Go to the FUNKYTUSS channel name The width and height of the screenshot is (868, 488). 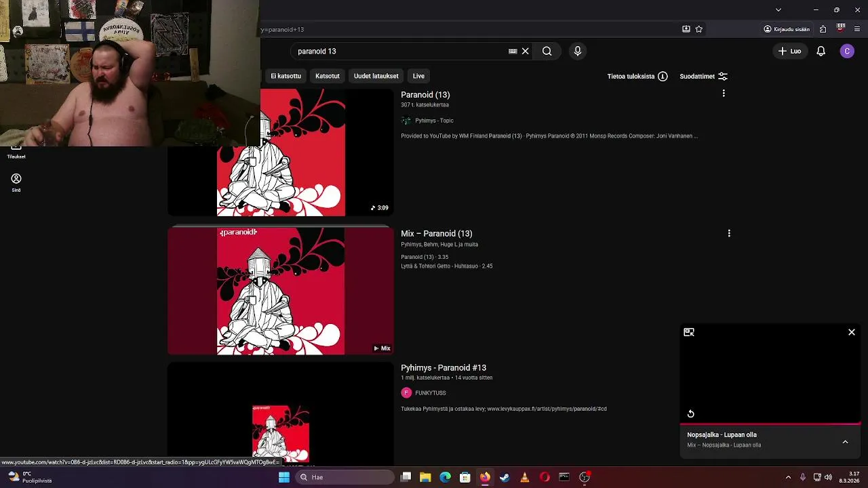pos(431,393)
